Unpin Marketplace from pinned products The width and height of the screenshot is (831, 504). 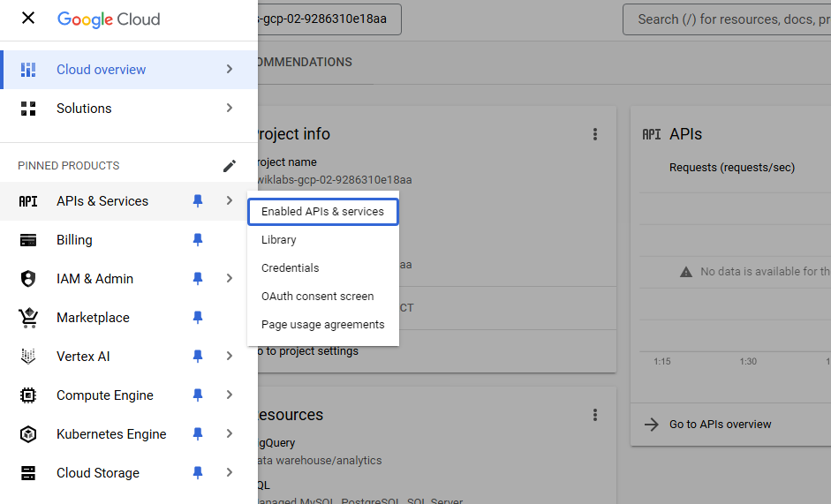coord(198,318)
